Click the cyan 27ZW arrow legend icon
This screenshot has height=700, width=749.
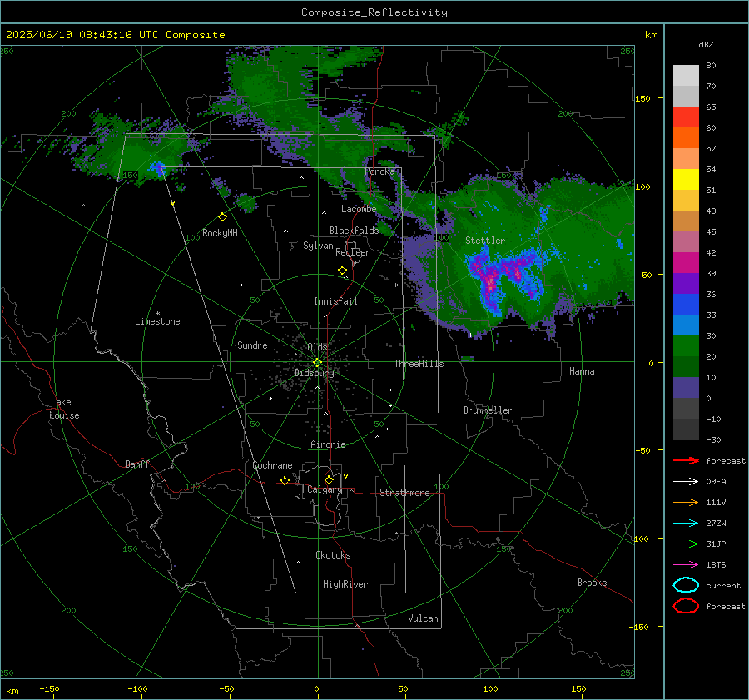[686, 524]
